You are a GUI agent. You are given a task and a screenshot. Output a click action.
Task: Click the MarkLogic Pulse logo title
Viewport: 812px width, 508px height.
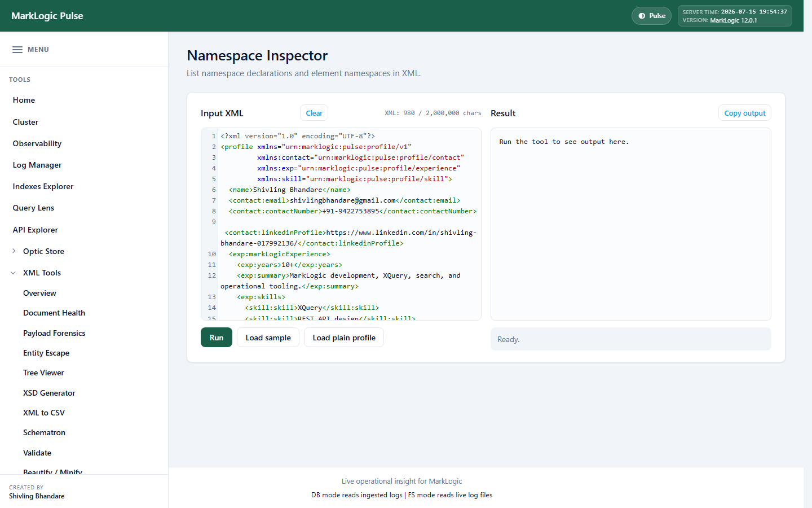[x=47, y=16]
